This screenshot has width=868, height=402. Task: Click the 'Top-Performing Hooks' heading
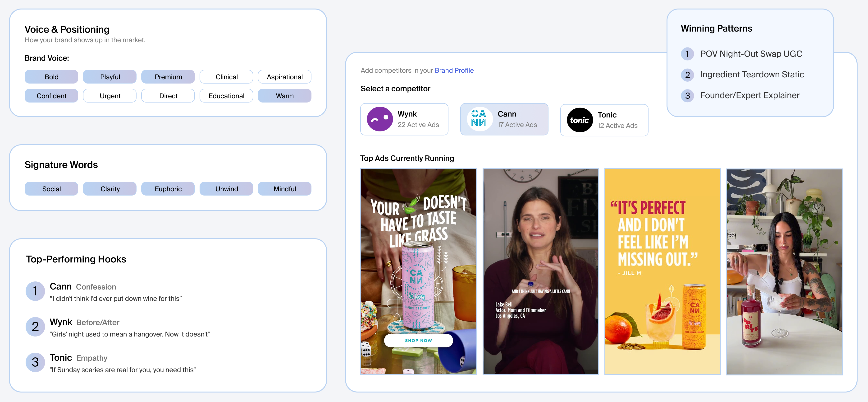point(76,259)
